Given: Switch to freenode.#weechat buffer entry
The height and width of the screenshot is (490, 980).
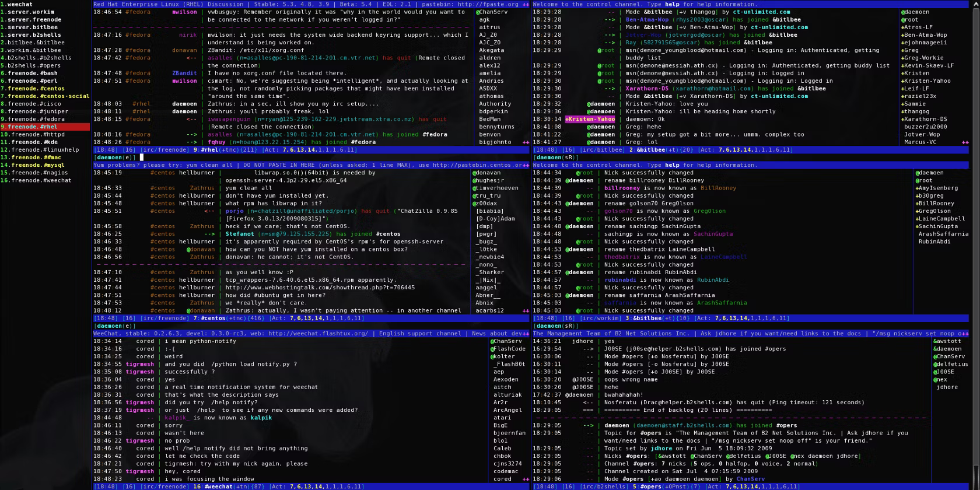Looking at the screenshot, I should [x=36, y=180].
